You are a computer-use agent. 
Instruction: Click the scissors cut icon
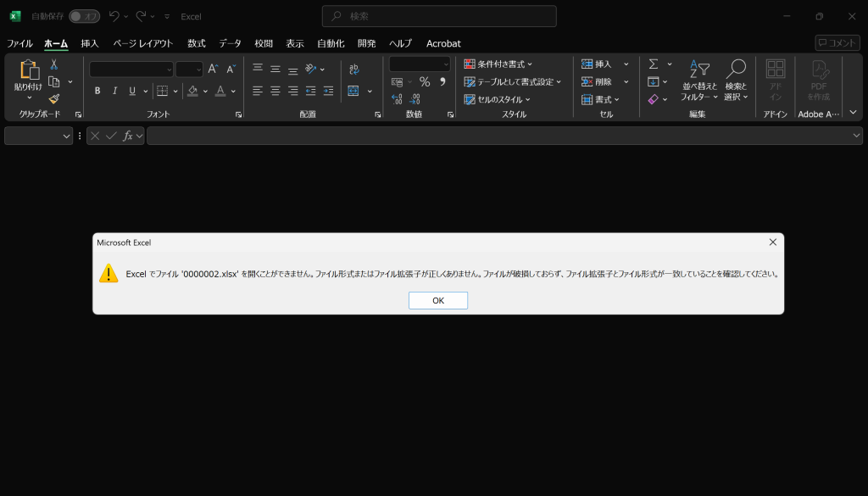(x=53, y=64)
